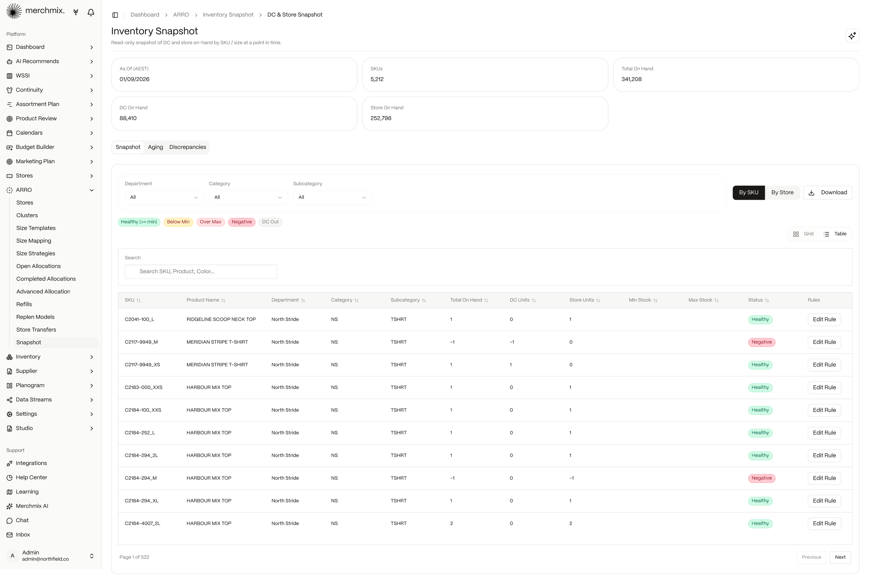Click the Chat bubble icon
The width and height of the screenshot is (869, 588).
tap(10, 520)
